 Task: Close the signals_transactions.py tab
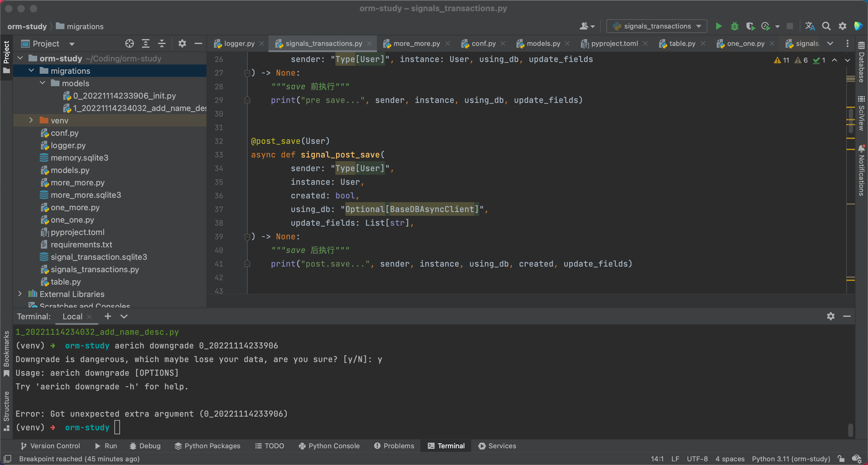(370, 43)
